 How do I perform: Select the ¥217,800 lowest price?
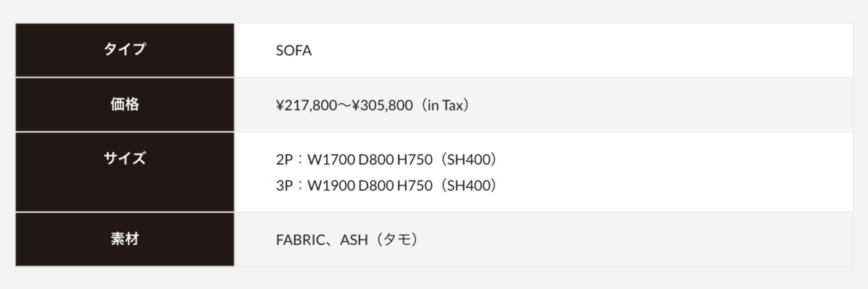[307, 105]
